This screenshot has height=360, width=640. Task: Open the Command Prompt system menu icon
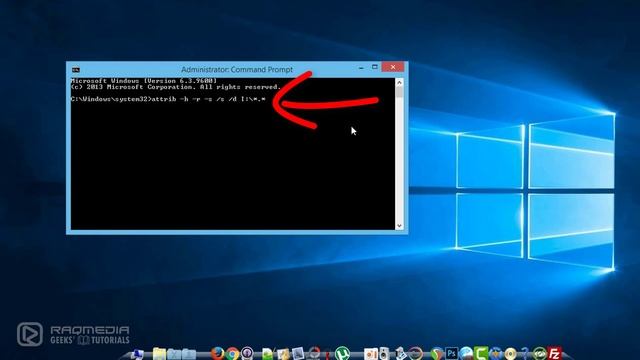click(76, 70)
